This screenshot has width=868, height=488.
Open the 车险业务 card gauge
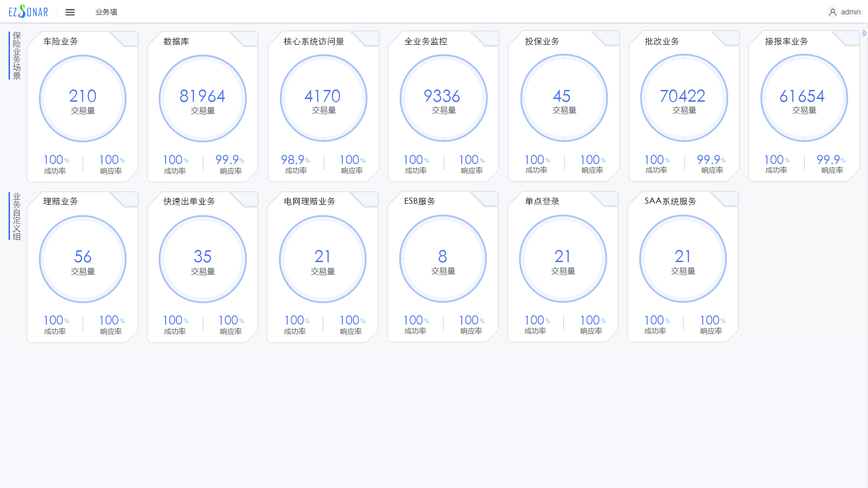83,98
